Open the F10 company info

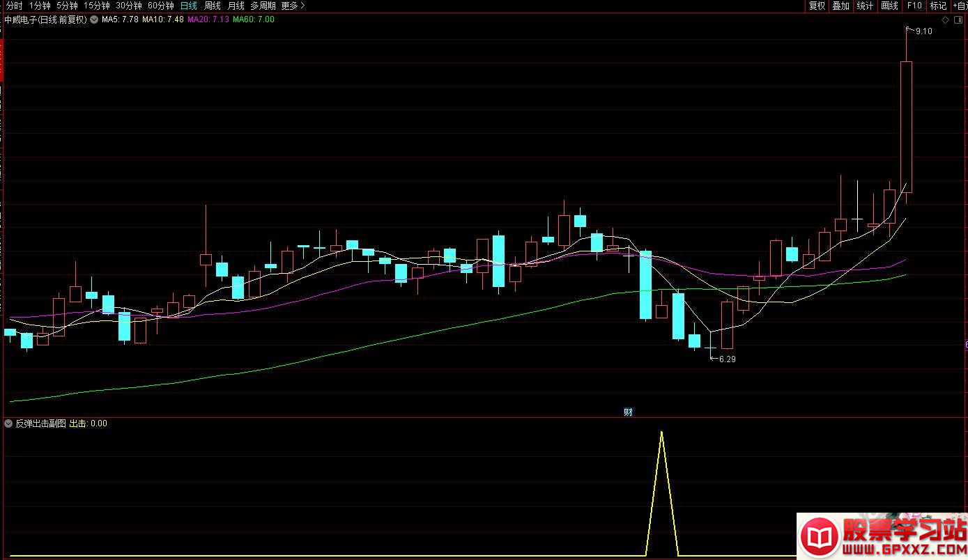coord(914,6)
